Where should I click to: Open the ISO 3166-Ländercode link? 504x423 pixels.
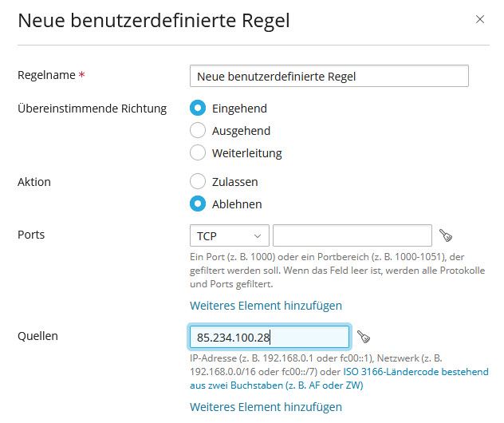339,378
